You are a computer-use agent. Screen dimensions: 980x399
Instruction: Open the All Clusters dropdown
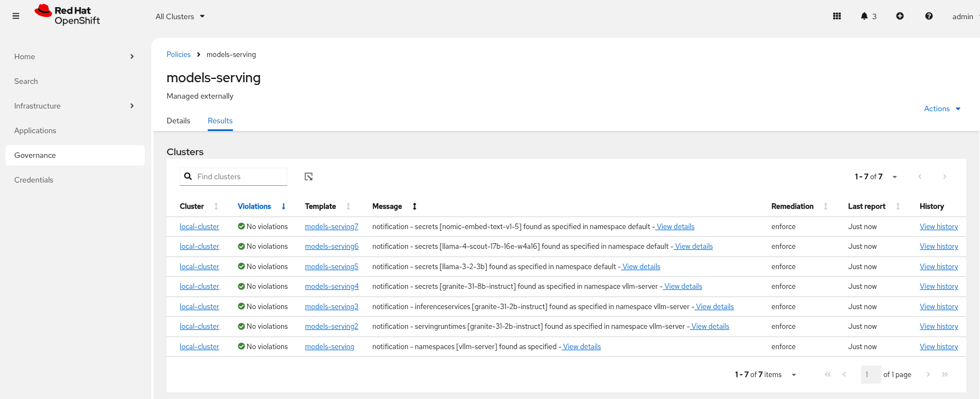(x=180, y=16)
